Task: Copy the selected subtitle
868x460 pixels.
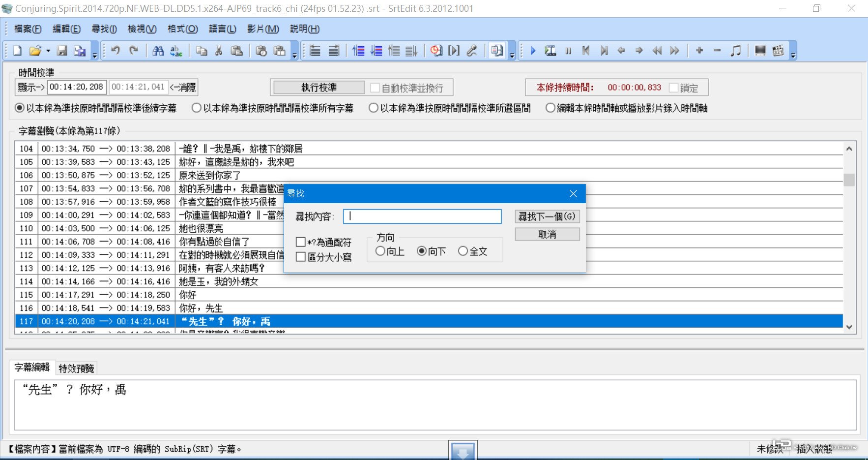Action: [x=202, y=51]
